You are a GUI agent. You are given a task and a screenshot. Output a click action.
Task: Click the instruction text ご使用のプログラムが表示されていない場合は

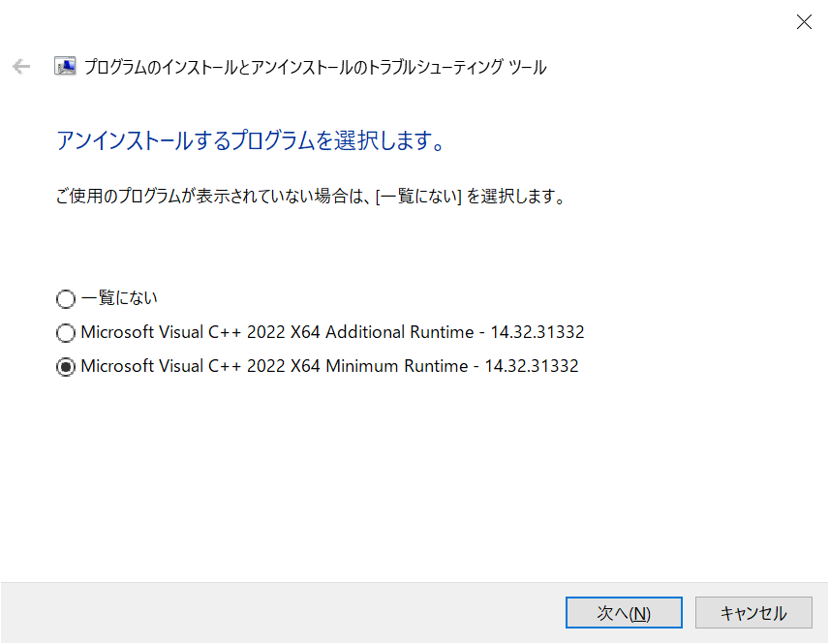tap(209, 197)
